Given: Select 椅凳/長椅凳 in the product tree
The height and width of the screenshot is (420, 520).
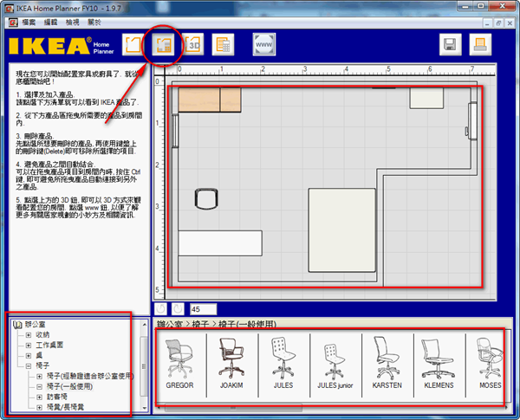Looking at the screenshot, I should 65,407.
